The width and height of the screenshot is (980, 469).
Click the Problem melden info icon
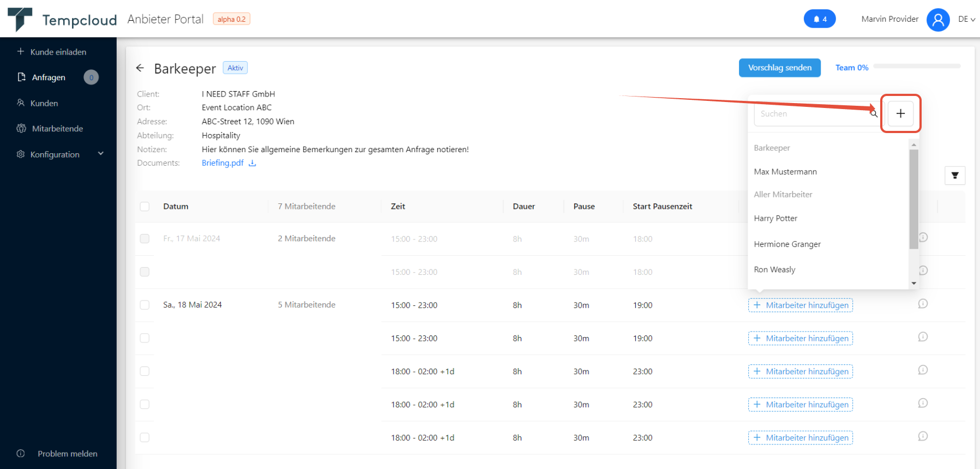tap(21, 453)
